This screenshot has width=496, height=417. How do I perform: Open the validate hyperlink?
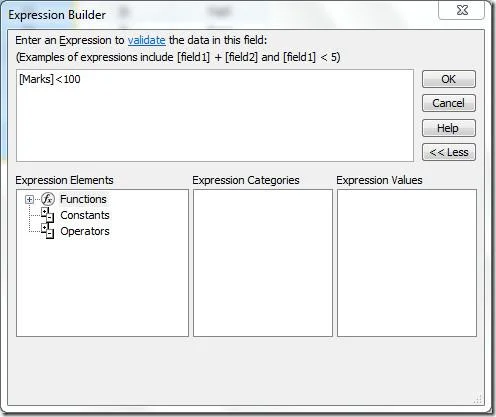146,40
